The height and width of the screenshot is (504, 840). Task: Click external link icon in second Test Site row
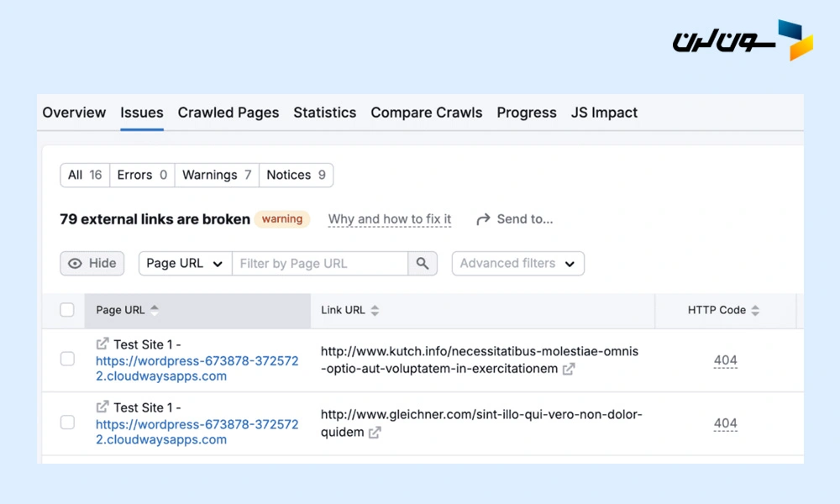[102, 407]
